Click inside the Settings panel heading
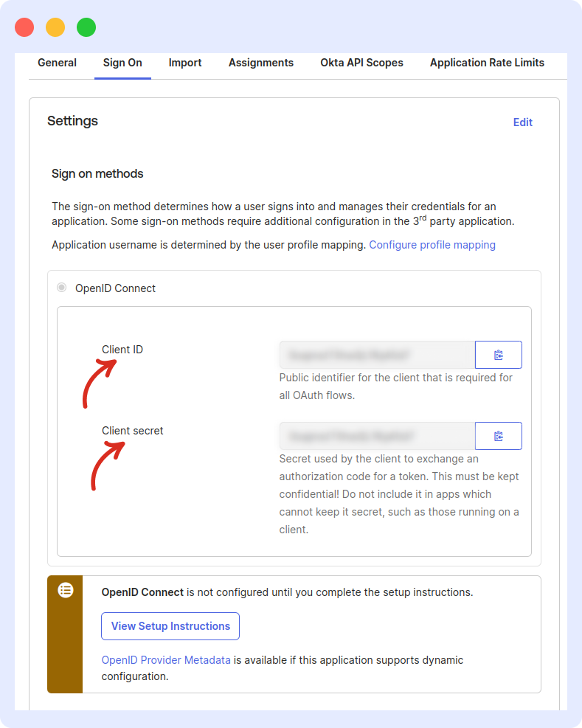Viewport: 582px width, 728px height. 72,121
